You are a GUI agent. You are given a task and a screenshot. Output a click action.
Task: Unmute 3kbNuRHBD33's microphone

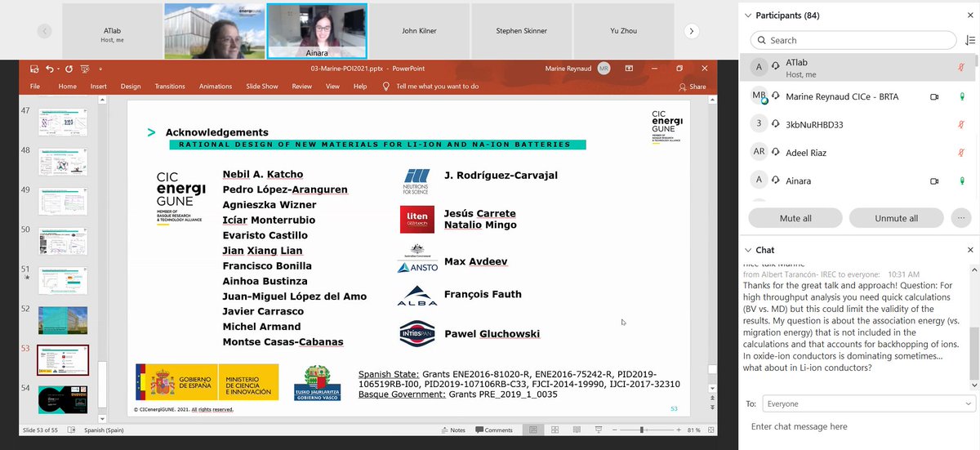click(961, 124)
